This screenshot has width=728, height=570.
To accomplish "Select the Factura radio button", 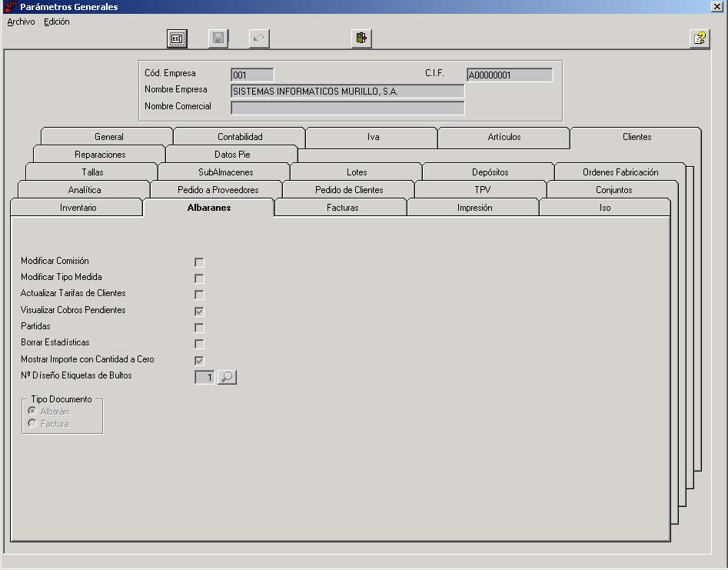I will [x=32, y=423].
